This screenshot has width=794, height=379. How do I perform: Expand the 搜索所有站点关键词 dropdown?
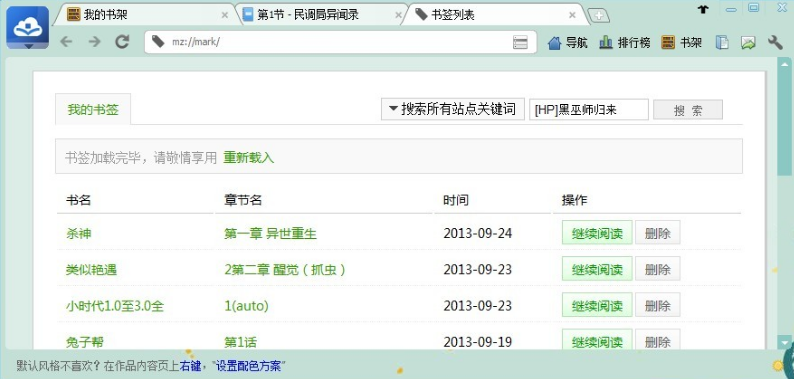point(453,109)
